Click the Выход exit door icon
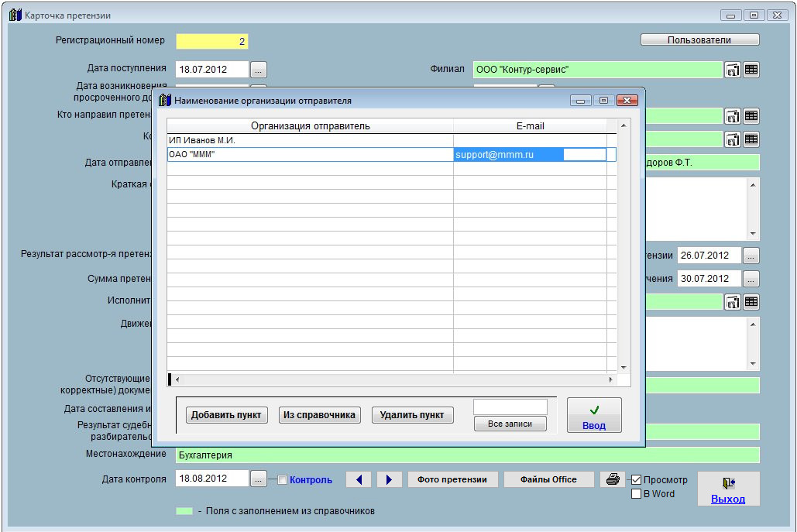Screen dimensions: 797x532 tap(727, 483)
